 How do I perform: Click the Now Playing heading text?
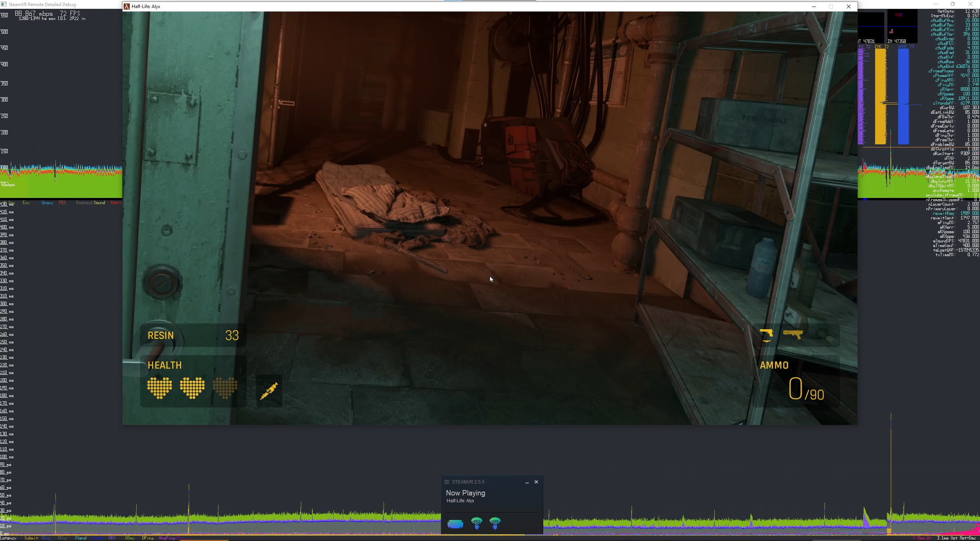pos(465,493)
